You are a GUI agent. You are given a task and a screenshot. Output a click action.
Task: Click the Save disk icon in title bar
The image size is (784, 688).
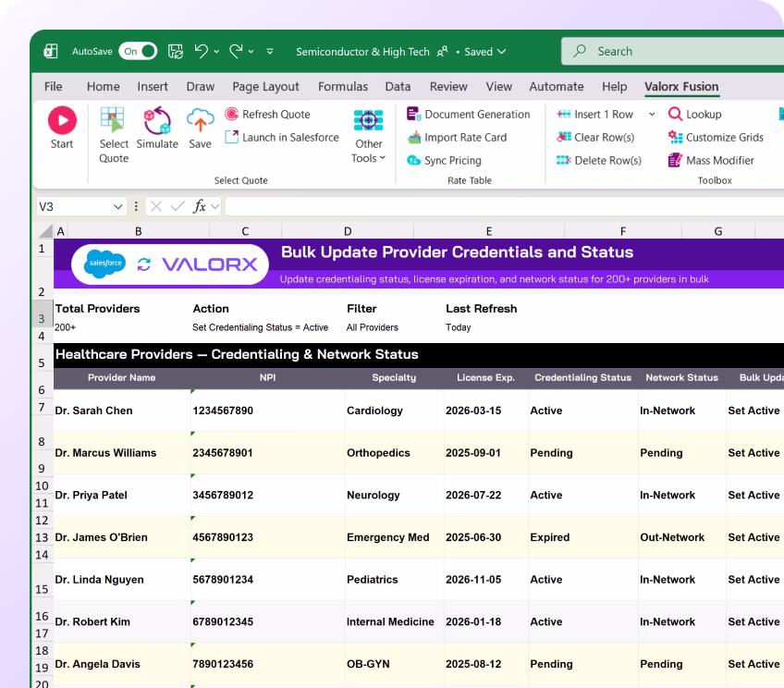click(175, 51)
